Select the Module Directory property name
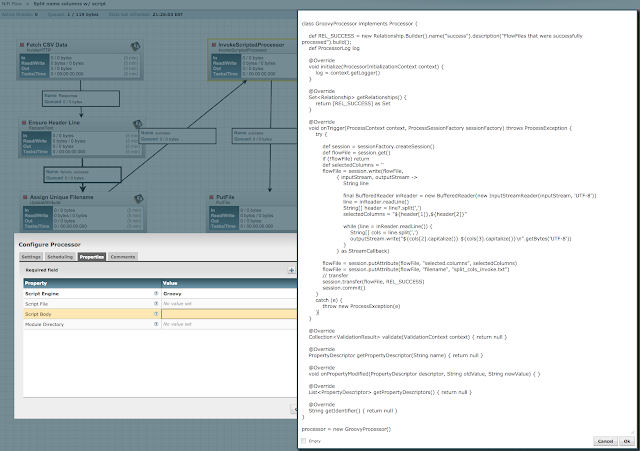The image size is (640, 451). tap(44, 324)
